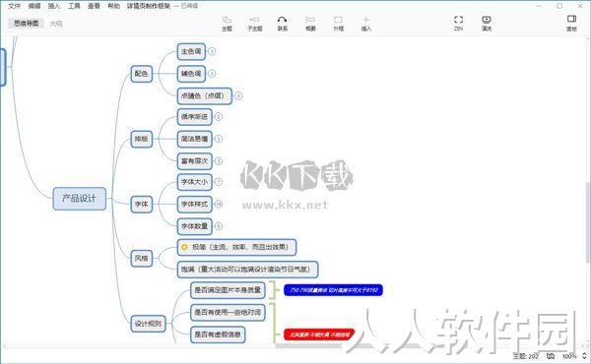This screenshot has height=364, width=591.
Task: Select the 风格 topic node
Action: coord(141,258)
